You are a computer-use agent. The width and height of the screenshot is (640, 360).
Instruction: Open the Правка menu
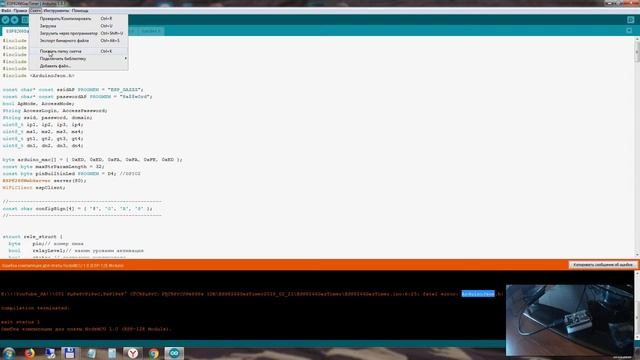[x=20, y=11]
